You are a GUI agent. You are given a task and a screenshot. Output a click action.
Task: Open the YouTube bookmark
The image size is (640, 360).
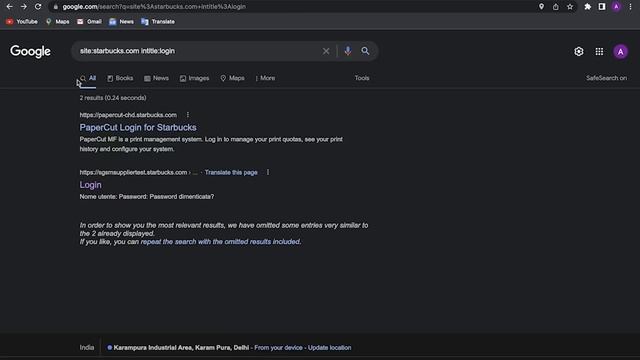click(22, 22)
